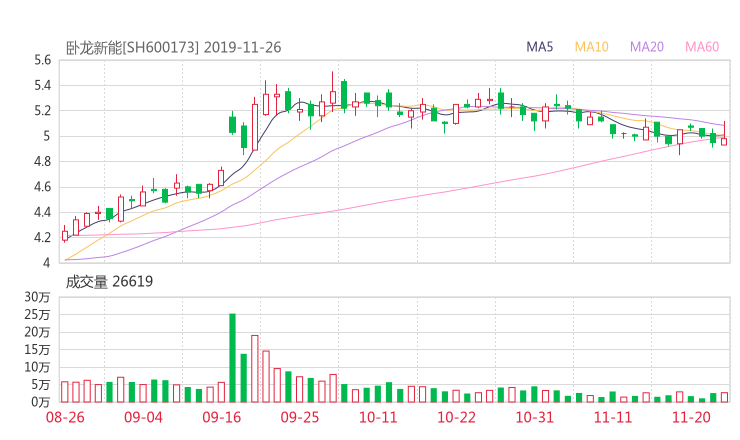This screenshot has width=740, height=440.
Task: Click the 11-11 date axis label
Action: point(613,417)
